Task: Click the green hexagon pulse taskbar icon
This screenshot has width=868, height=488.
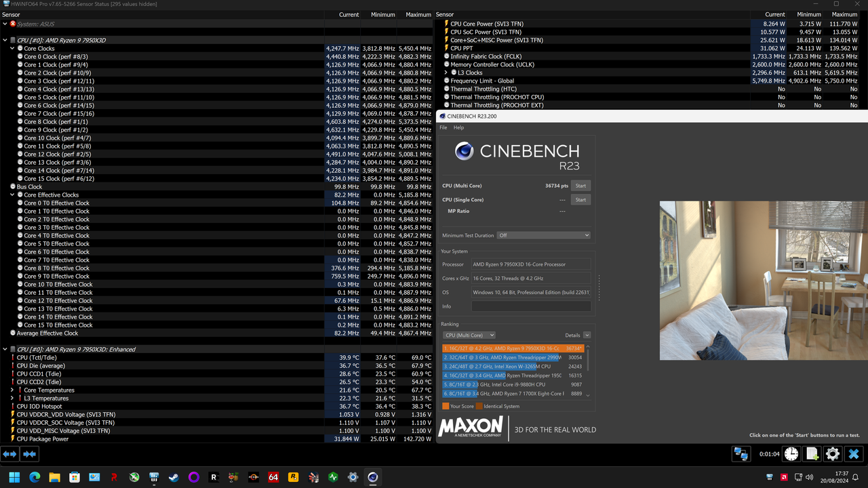Action: pyautogui.click(x=333, y=477)
